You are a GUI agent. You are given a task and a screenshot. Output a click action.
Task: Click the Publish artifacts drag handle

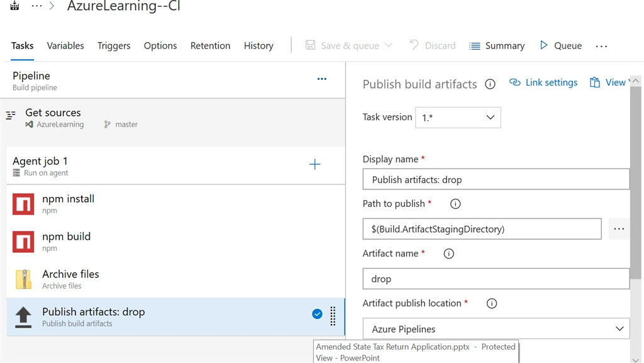[333, 316]
